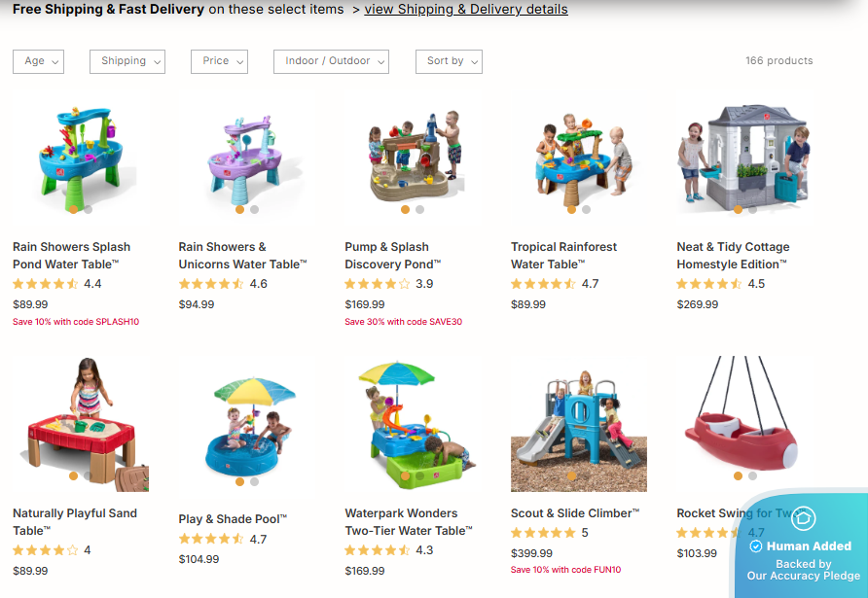Expand the Indoor / Outdoor filter
This screenshot has height=598, width=868.
pos(331,61)
